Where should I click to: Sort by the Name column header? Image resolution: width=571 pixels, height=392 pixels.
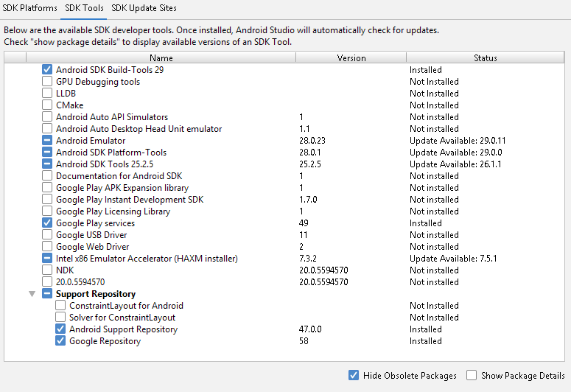161,58
